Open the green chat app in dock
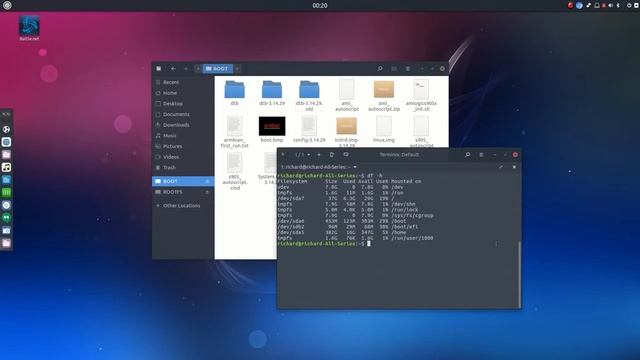The height and width of the screenshot is (360, 640). point(6,218)
